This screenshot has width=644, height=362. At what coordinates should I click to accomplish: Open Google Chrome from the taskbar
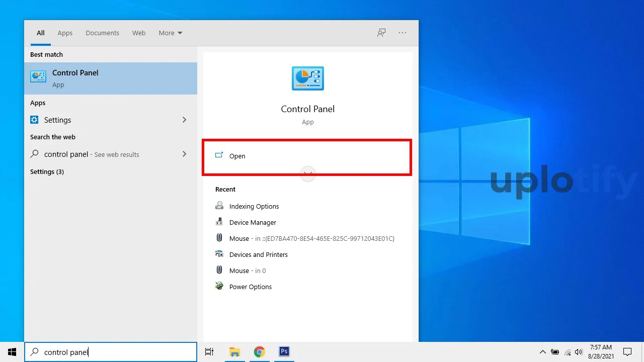click(x=259, y=352)
